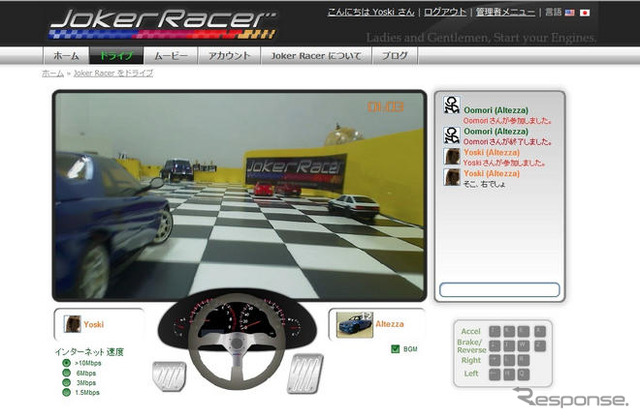Click the Yoski player name
Screen dimensions: 640x419
93,324
